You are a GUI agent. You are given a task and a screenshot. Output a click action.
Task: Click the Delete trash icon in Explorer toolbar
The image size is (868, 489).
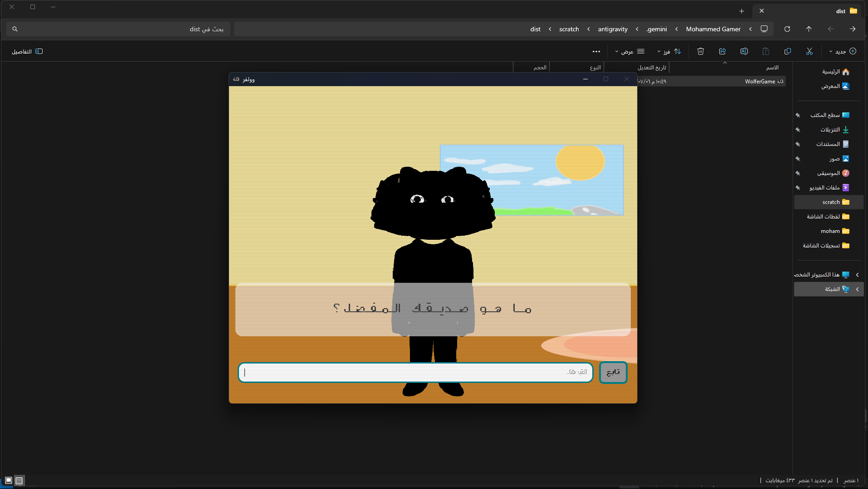tap(701, 52)
